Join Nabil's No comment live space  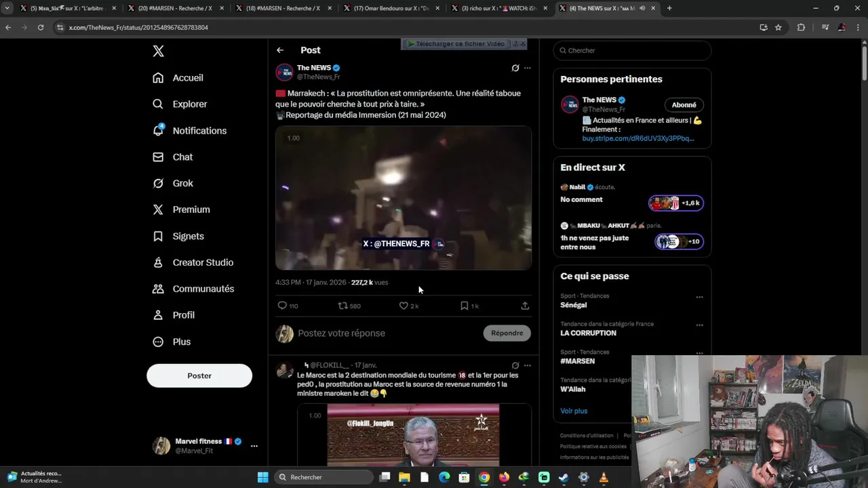click(x=676, y=203)
